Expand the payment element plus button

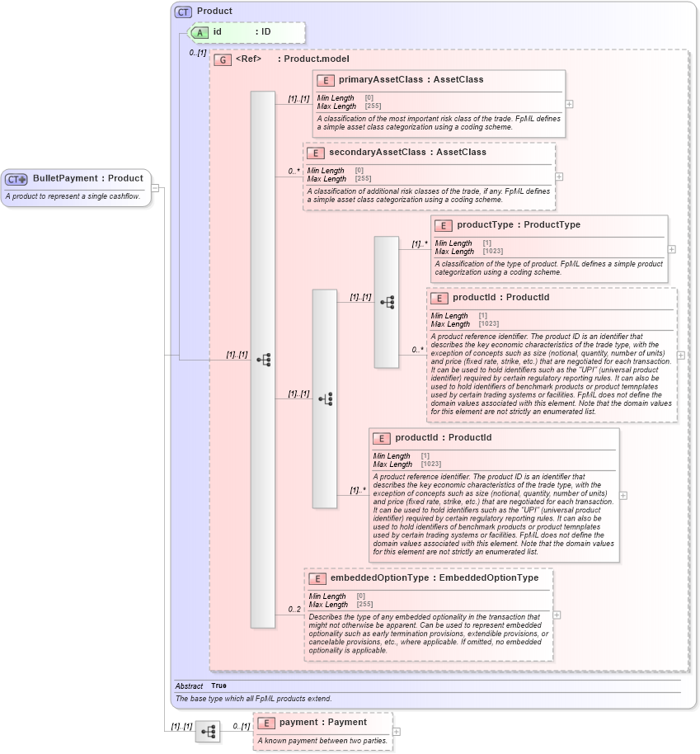click(x=397, y=731)
